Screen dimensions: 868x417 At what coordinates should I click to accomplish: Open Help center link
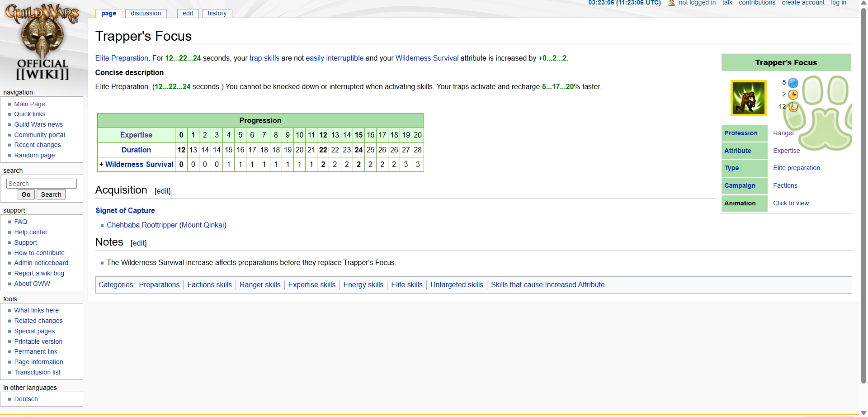click(31, 232)
